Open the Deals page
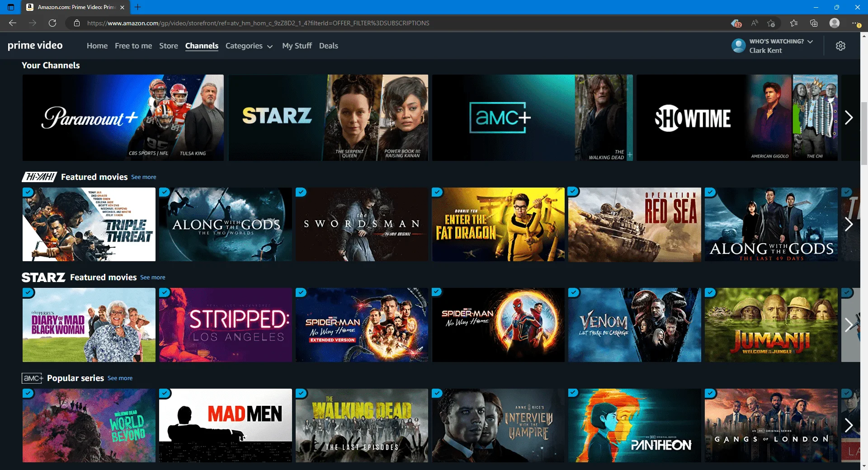868x470 pixels. (x=329, y=46)
